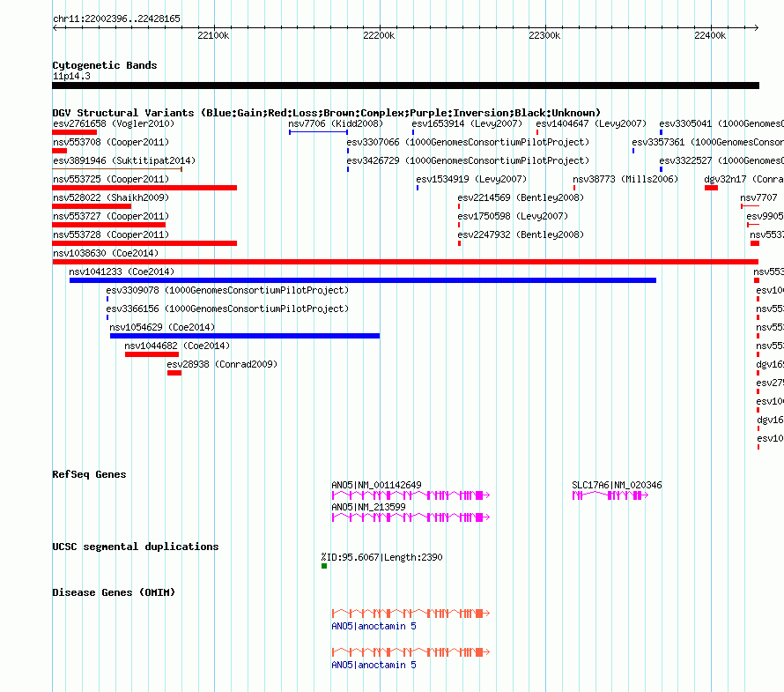Image resolution: width=784 pixels, height=692 pixels.
Task: Select the SLC17A6 gene model glyph
Action: pyautogui.click(x=610, y=495)
